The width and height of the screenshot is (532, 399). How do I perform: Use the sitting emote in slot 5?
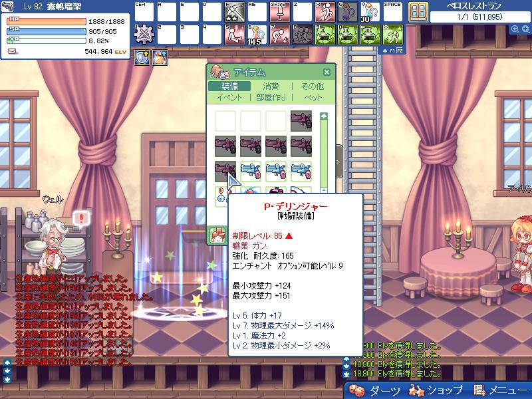pyautogui.click(x=235, y=35)
